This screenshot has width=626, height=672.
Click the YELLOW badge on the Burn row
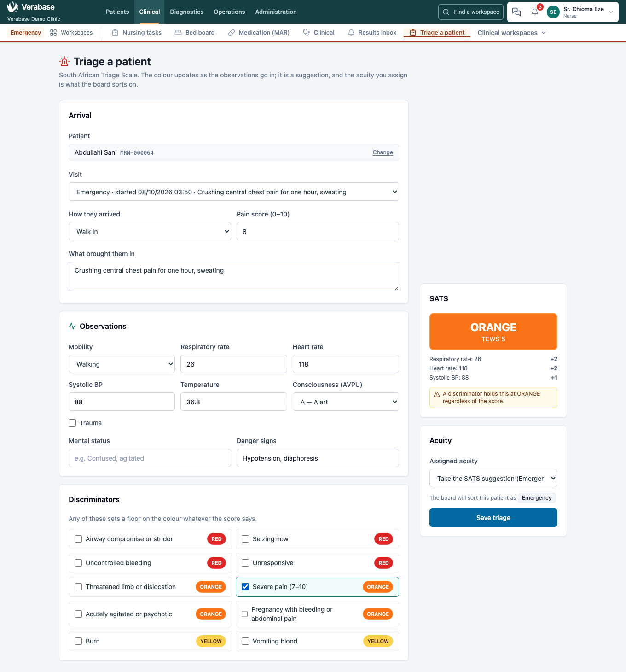211,641
